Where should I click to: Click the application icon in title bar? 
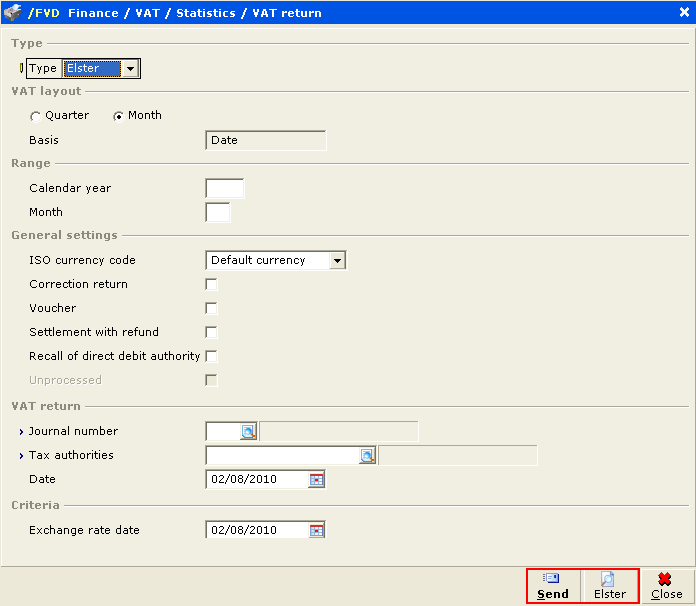(14, 13)
